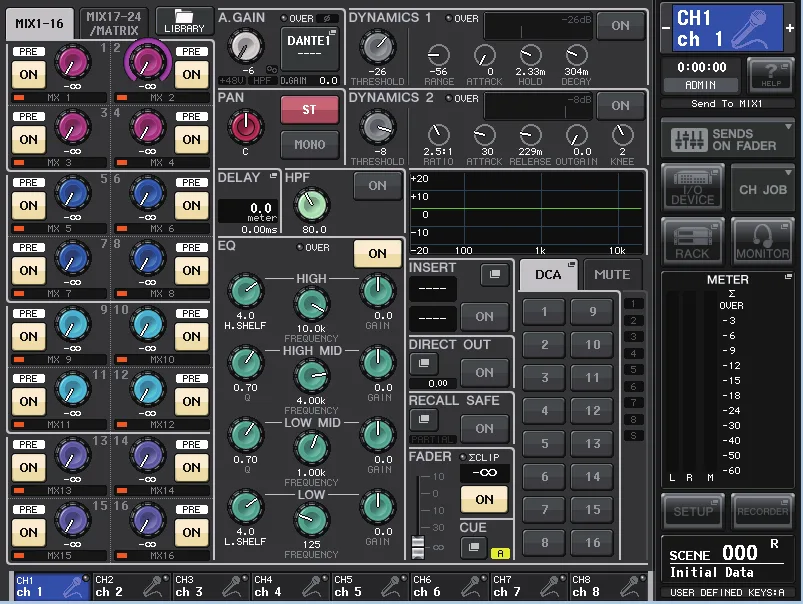The image size is (803, 604).
Task: Toggle DYNAMICS 1 ON button
Action: [x=620, y=25]
